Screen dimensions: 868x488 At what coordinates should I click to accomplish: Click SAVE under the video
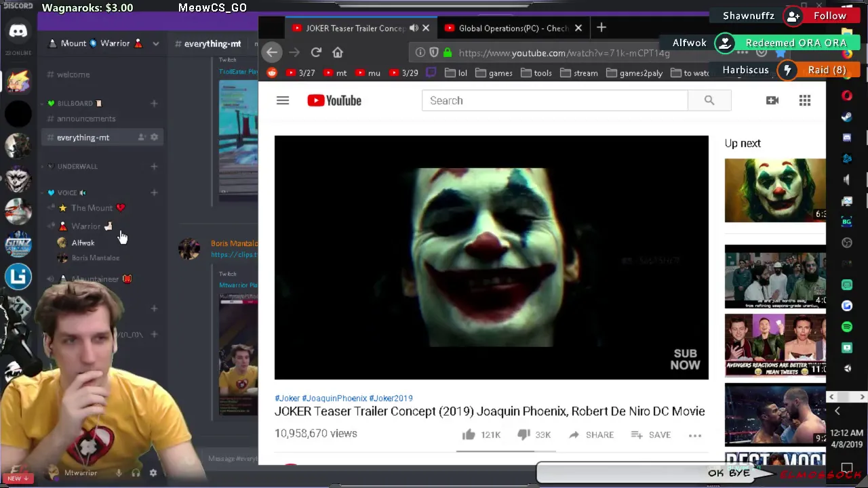point(651,435)
